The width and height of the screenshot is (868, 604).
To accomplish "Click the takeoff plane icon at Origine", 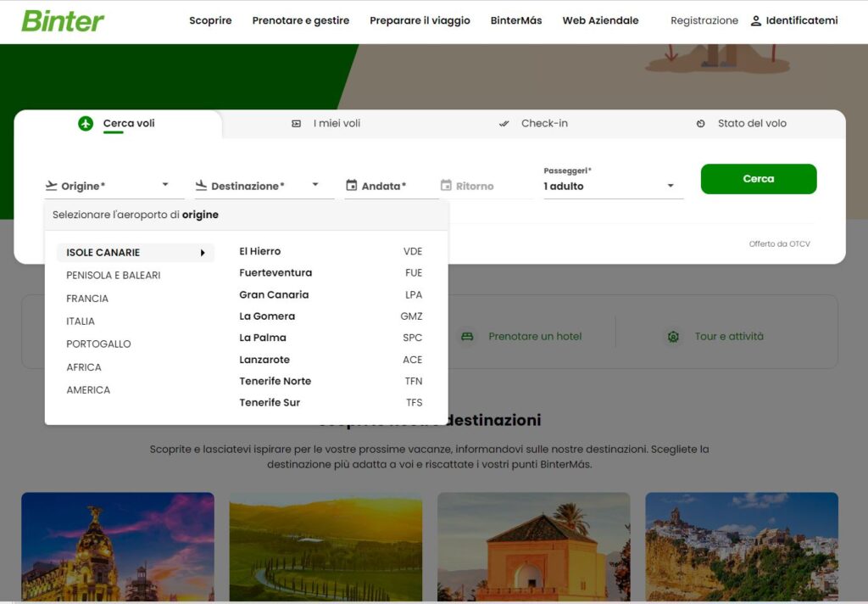I will pyautogui.click(x=52, y=186).
